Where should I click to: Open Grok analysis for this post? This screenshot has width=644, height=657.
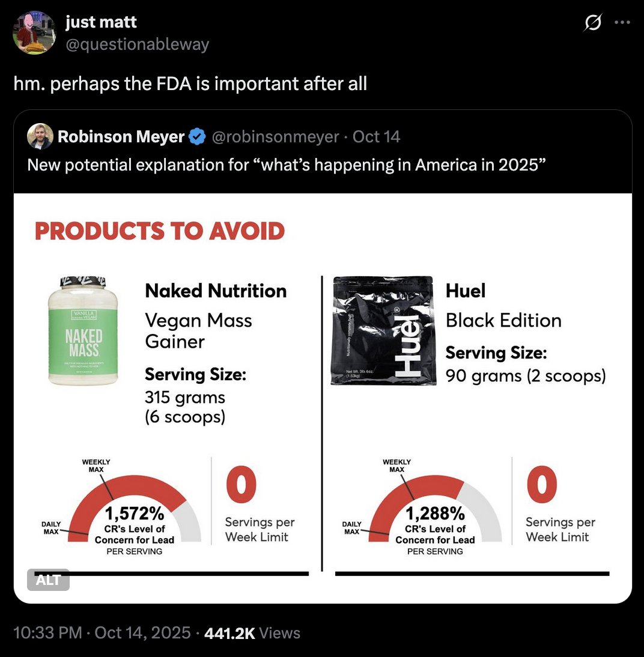point(592,22)
